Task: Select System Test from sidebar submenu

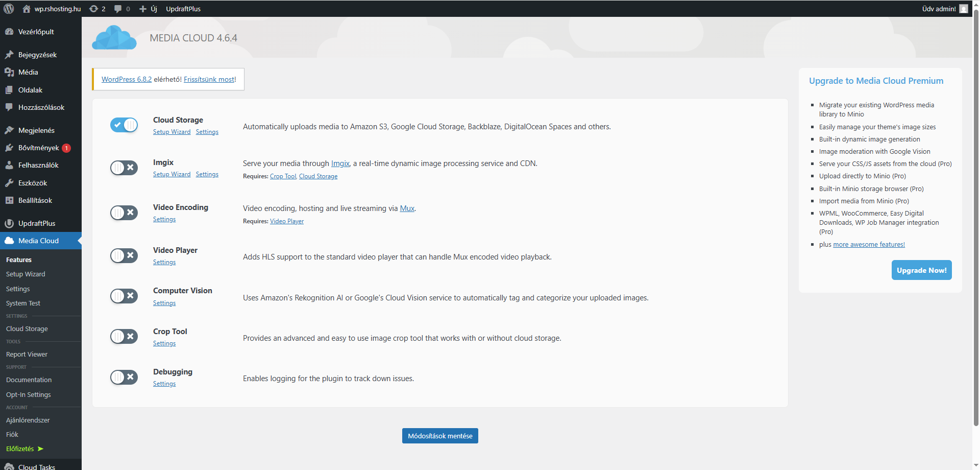Action: coord(23,303)
